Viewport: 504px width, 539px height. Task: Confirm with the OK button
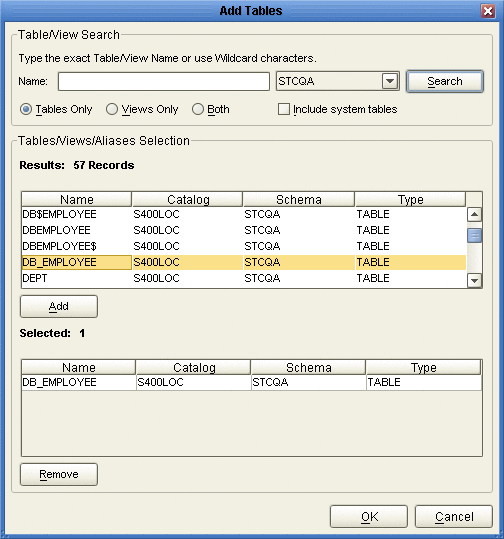click(x=369, y=516)
